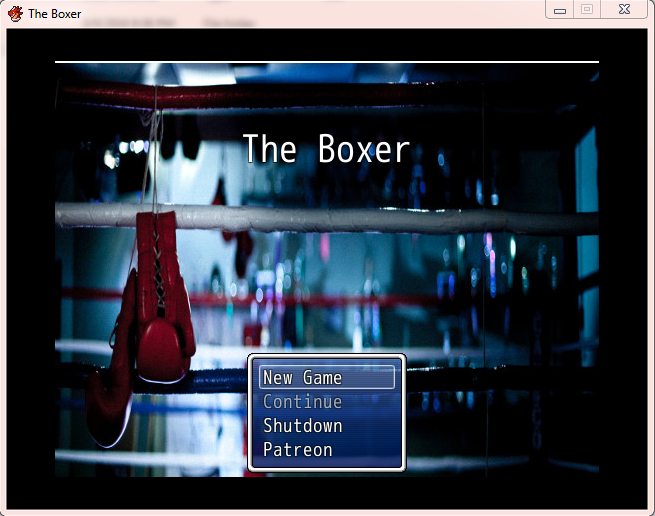This screenshot has height=516, width=655.
Task: Close The Boxer window
Action: [x=624, y=10]
